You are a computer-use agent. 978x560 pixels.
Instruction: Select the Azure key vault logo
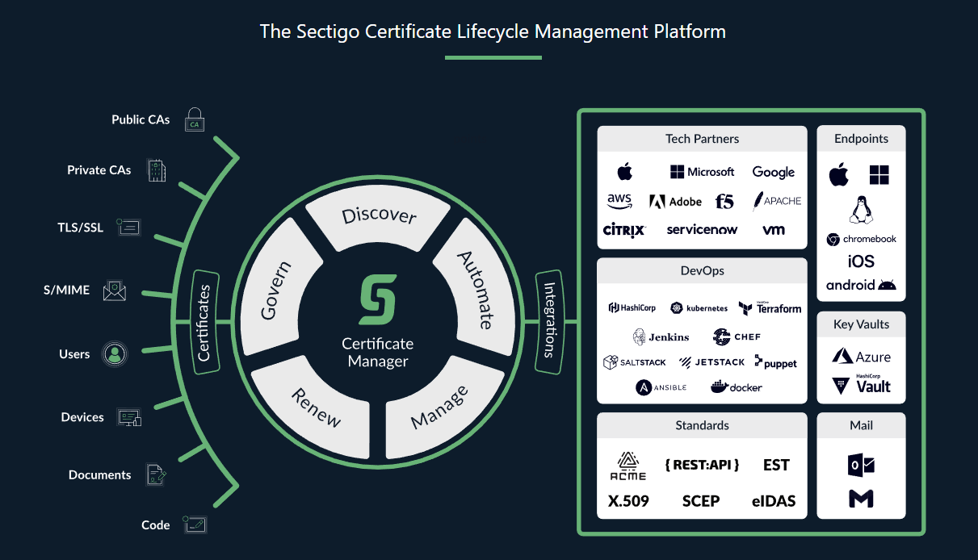point(862,355)
